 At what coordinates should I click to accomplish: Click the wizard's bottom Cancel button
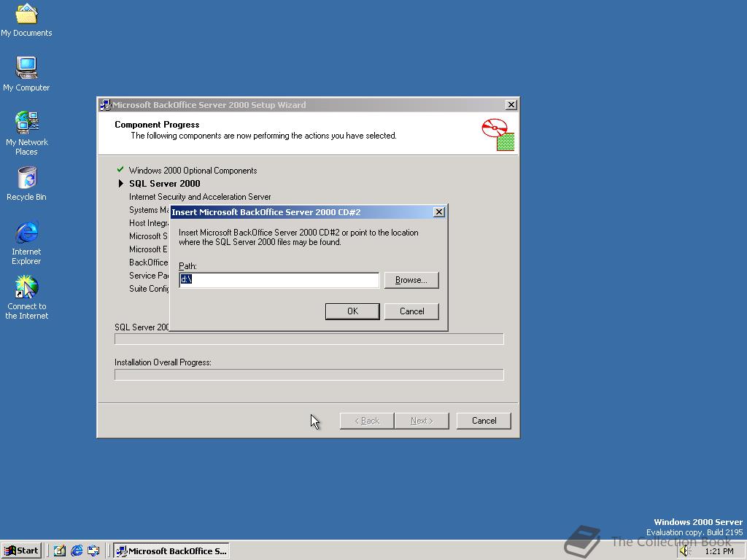[484, 421]
